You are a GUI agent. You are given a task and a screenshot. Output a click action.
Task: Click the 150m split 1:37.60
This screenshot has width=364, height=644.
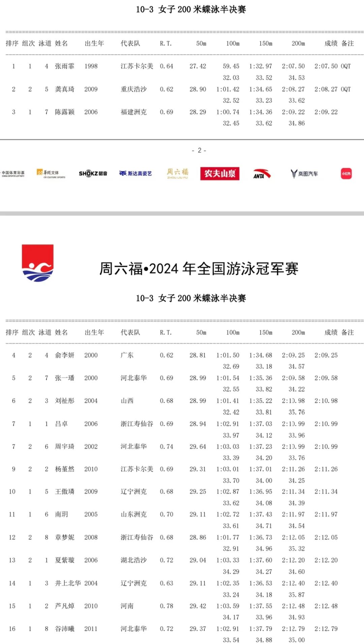[261, 560]
